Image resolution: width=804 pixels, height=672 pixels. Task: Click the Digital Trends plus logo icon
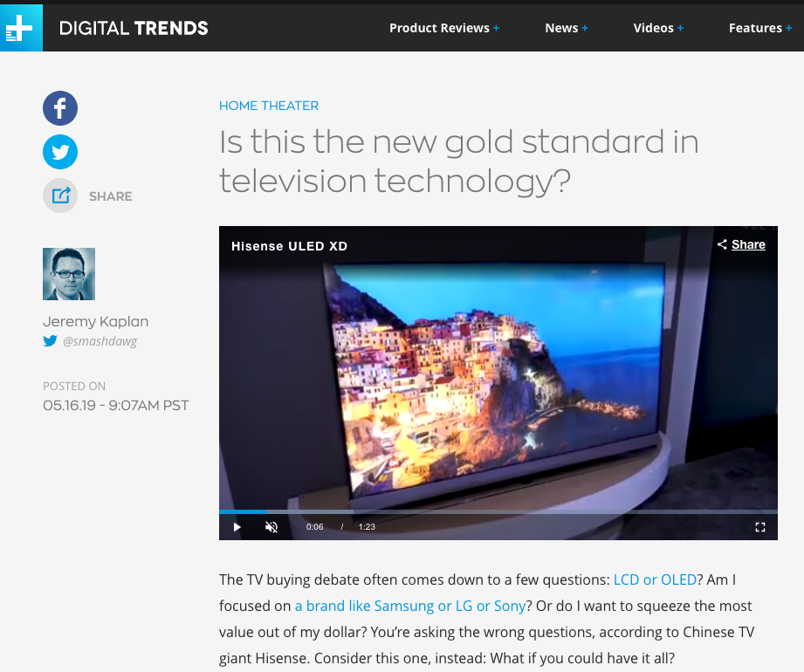[19, 29]
